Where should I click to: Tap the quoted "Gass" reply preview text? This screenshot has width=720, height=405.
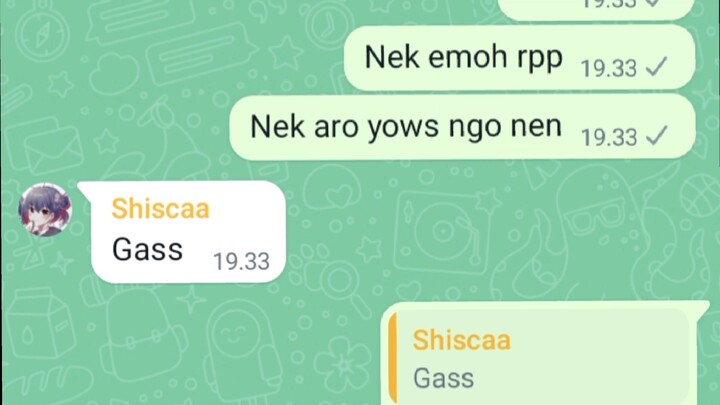444,379
